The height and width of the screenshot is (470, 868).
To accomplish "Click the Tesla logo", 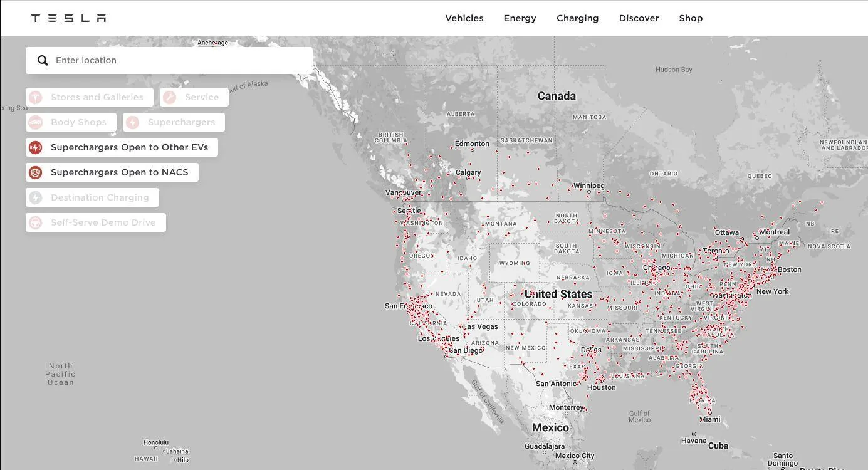I will click(68, 18).
